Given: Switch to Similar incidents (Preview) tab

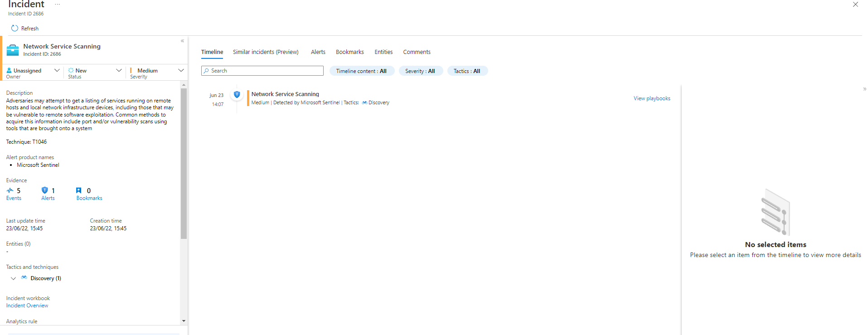Looking at the screenshot, I should click(266, 52).
